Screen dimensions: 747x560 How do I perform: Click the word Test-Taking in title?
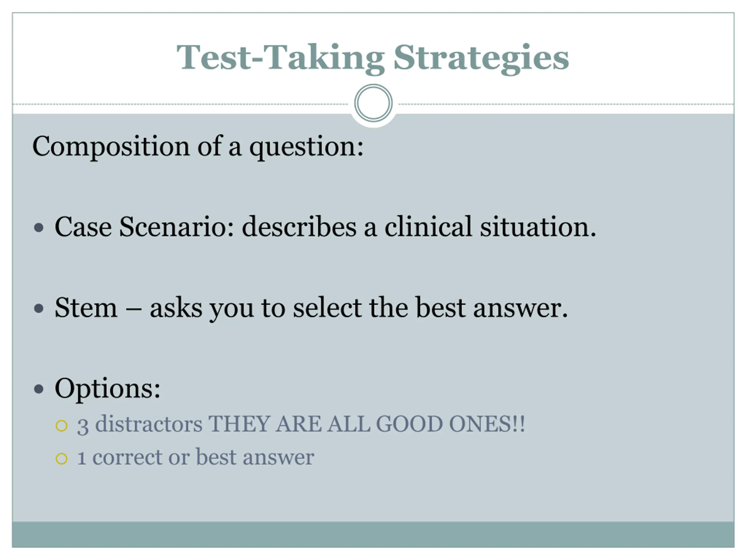click(281, 59)
